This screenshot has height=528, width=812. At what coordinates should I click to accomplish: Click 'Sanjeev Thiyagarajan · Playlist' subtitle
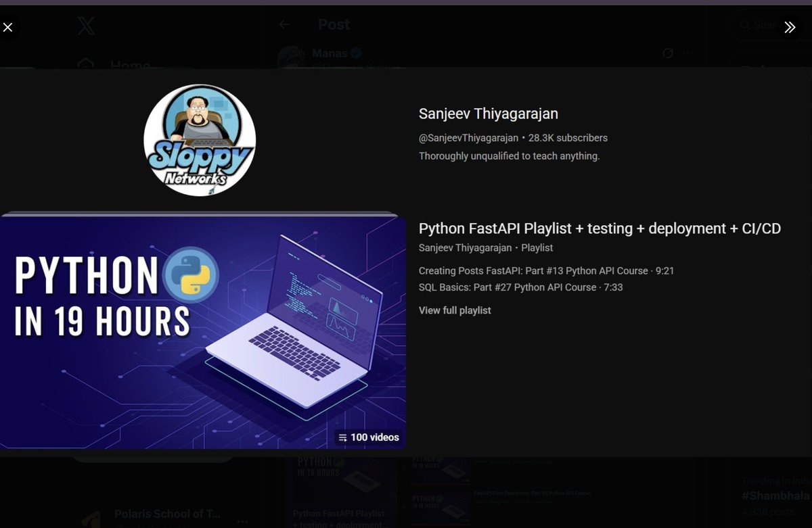point(486,247)
